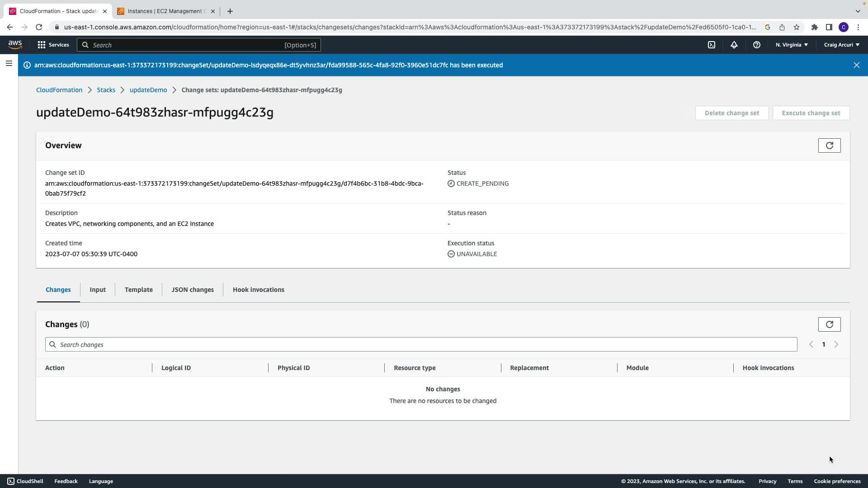
Task: Open the side navigation hamburger menu
Action: (x=9, y=64)
